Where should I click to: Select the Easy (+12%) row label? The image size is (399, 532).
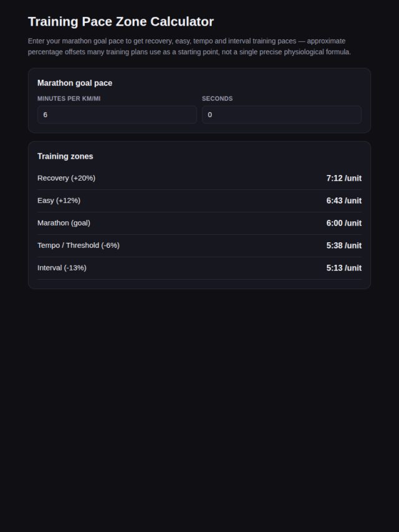[x=59, y=201]
